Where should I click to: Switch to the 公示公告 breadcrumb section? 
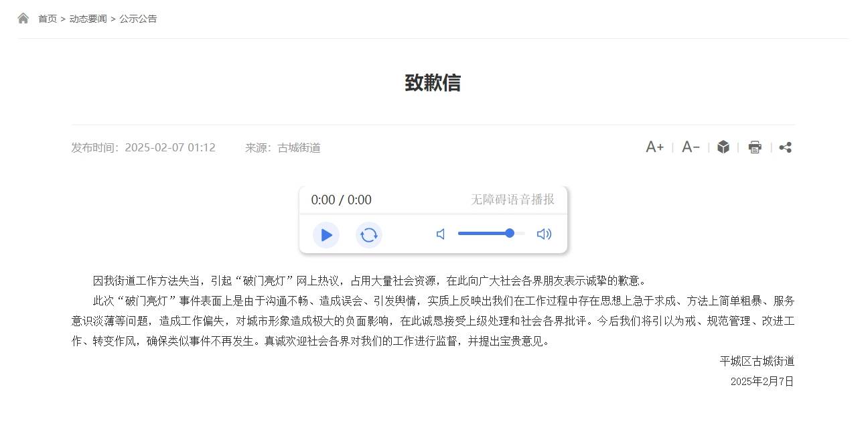coord(137,18)
